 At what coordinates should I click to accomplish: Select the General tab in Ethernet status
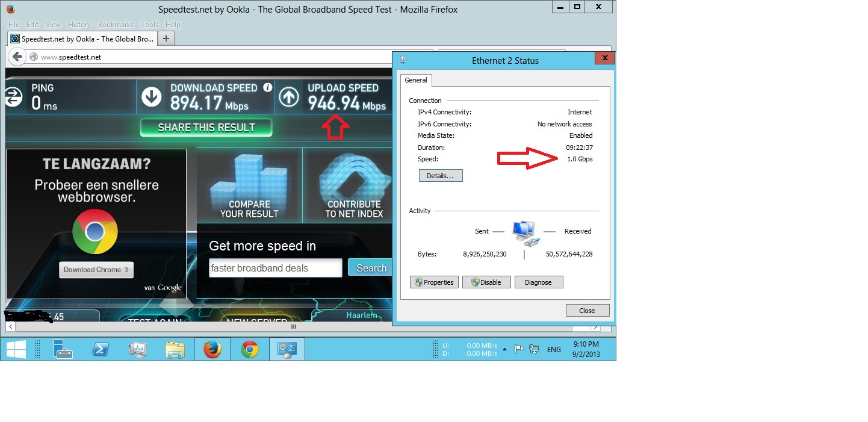(416, 80)
